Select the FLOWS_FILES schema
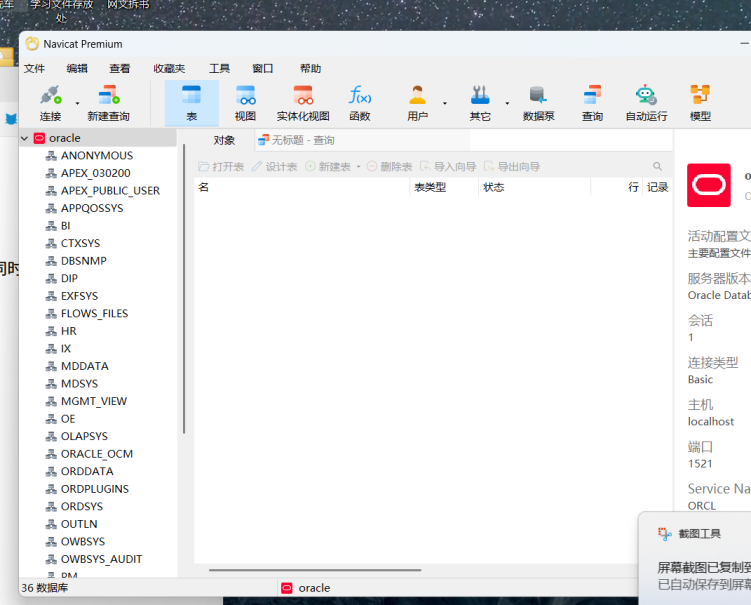Viewport: 751px width, 605px height. pos(94,314)
